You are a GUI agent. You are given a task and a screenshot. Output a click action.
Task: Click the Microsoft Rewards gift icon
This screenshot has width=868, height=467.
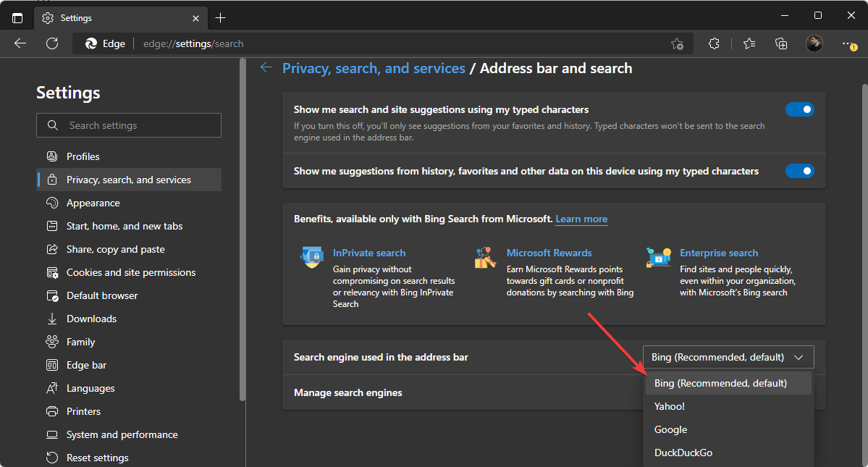[x=485, y=257]
